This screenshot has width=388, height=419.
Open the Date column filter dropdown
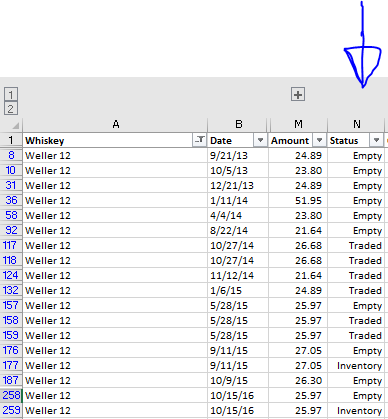pyautogui.click(x=260, y=140)
